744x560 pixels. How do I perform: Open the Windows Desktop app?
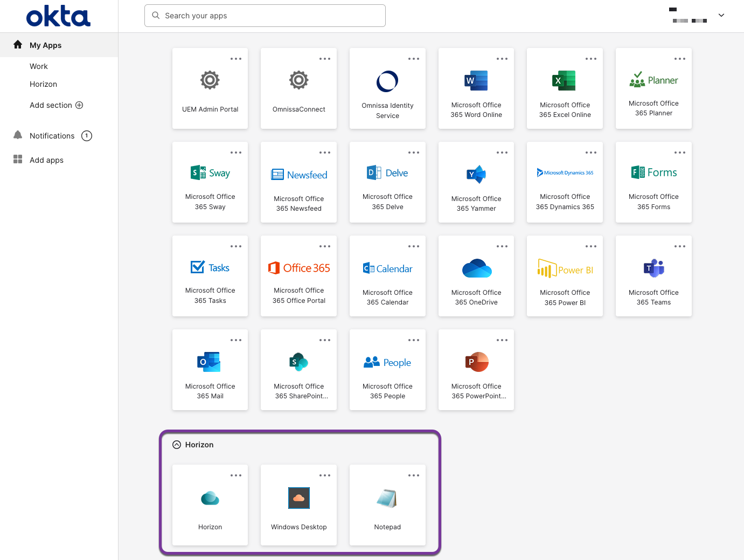point(298,506)
